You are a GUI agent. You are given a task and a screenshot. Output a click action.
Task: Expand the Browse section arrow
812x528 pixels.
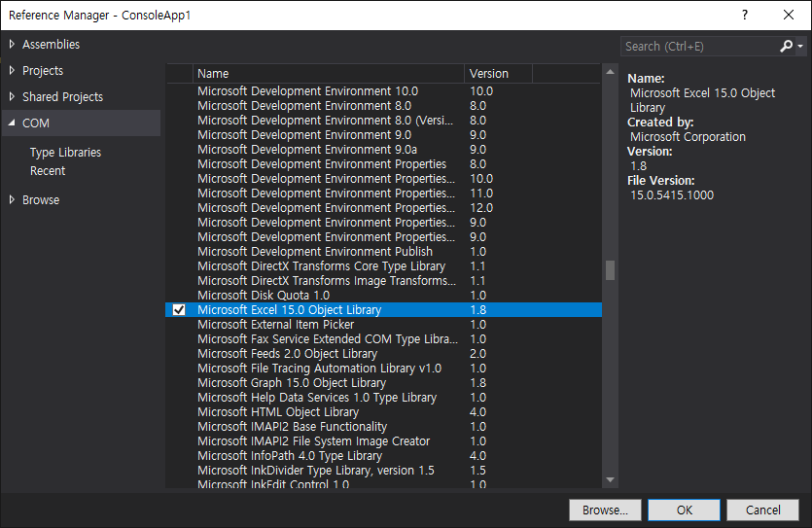tap(12, 199)
